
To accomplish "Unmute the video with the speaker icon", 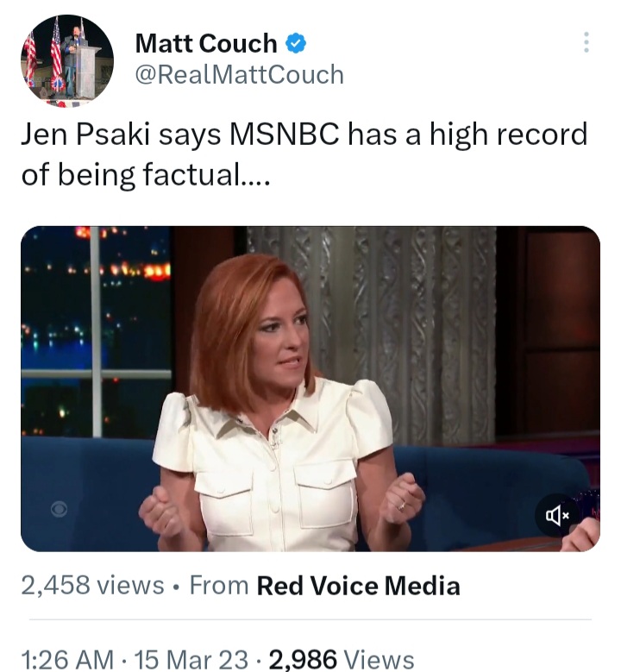I will click(557, 516).
